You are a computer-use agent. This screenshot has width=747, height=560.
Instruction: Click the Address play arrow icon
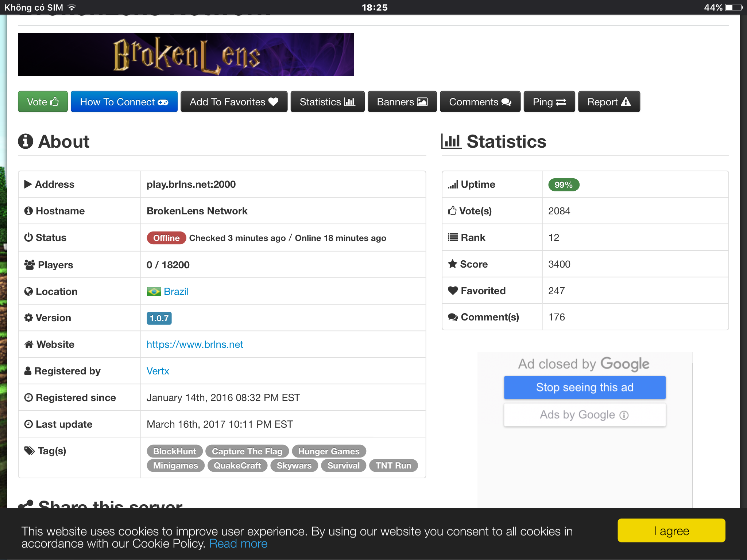(x=28, y=184)
